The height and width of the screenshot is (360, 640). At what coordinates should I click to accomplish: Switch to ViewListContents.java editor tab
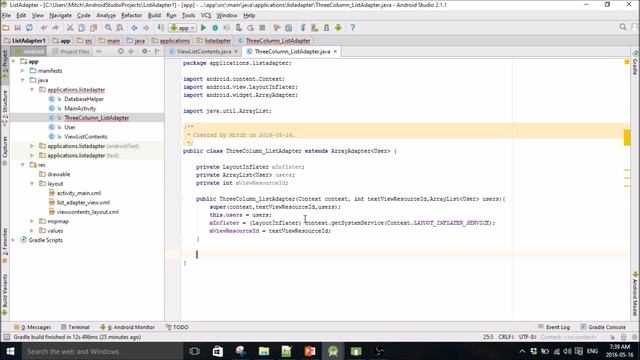click(x=204, y=51)
